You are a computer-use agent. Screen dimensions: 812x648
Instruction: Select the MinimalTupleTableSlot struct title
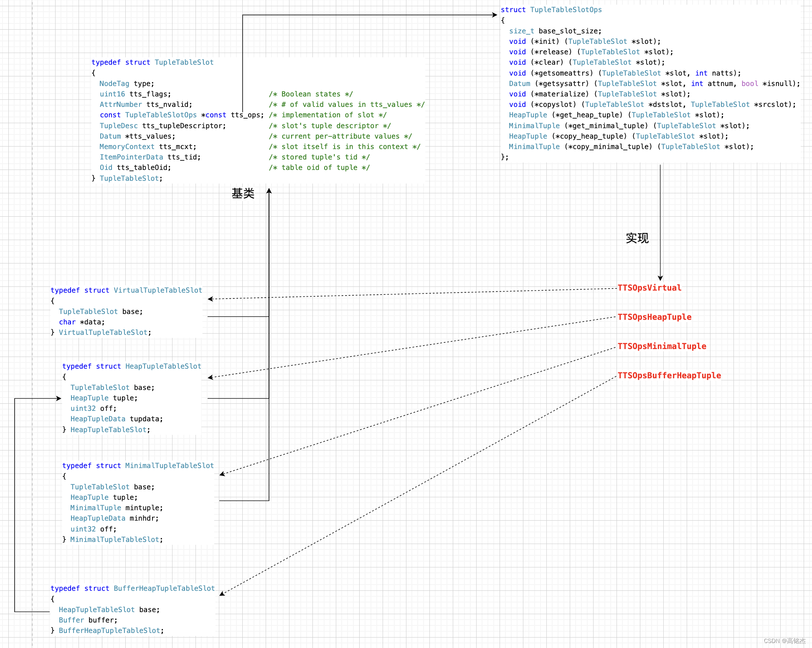pos(138,466)
